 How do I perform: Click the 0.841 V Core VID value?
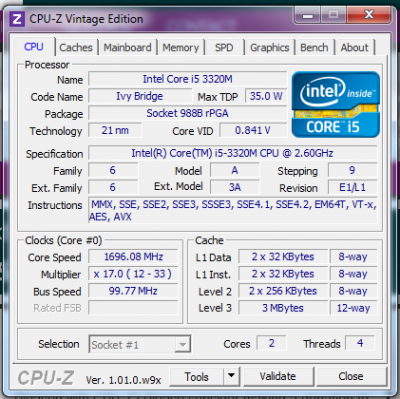pos(253,130)
